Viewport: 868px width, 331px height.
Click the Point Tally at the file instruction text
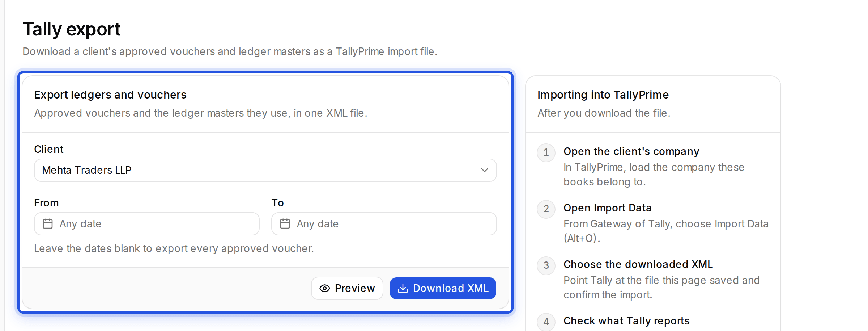pos(661,288)
